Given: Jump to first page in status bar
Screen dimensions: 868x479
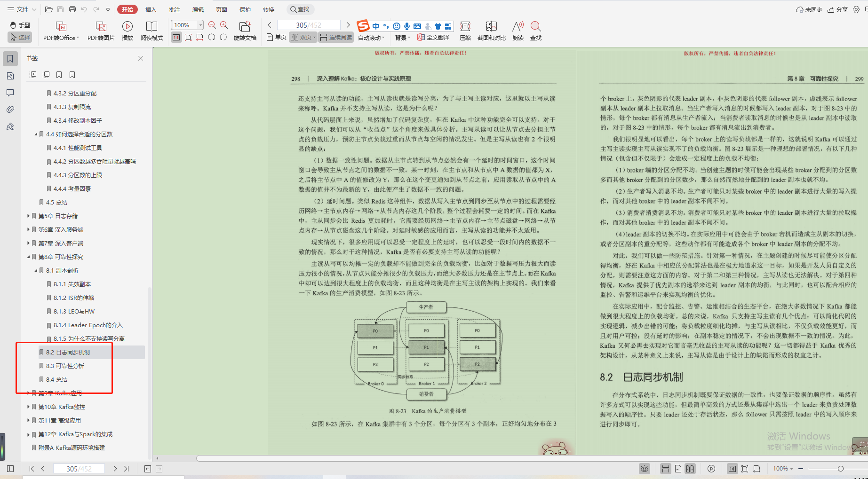Looking at the screenshot, I should [32, 469].
